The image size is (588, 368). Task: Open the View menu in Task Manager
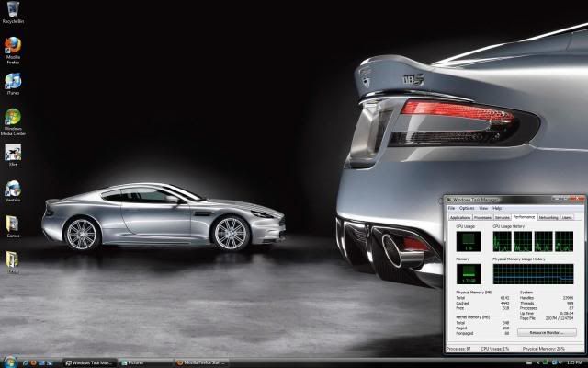point(483,208)
